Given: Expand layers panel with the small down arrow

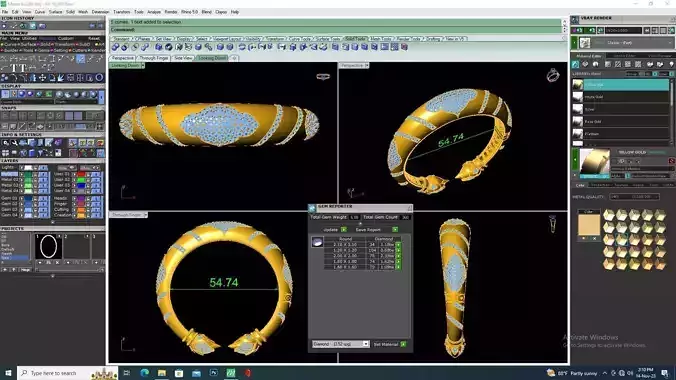Looking at the screenshot, I should 53,223.
